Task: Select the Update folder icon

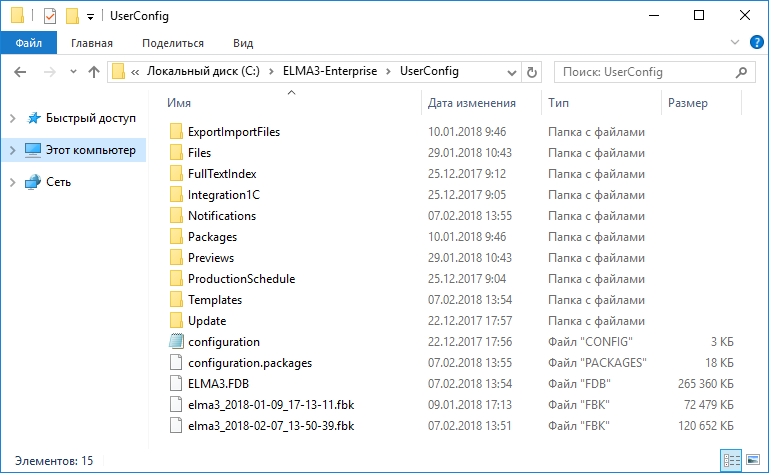Action: coord(176,321)
